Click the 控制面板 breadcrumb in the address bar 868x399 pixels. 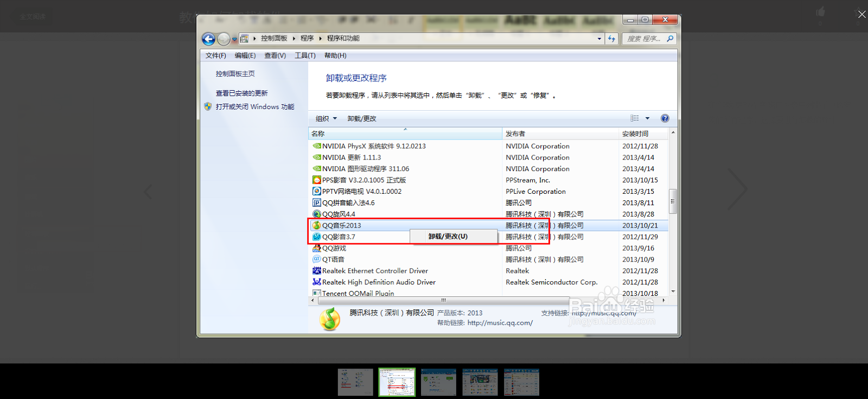pyautogui.click(x=274, y=39)
